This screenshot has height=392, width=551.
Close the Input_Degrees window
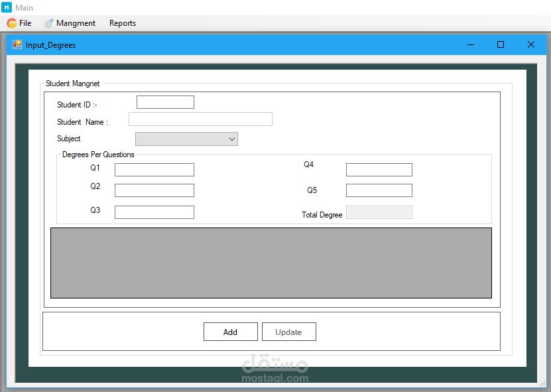[x=531, y=44]
